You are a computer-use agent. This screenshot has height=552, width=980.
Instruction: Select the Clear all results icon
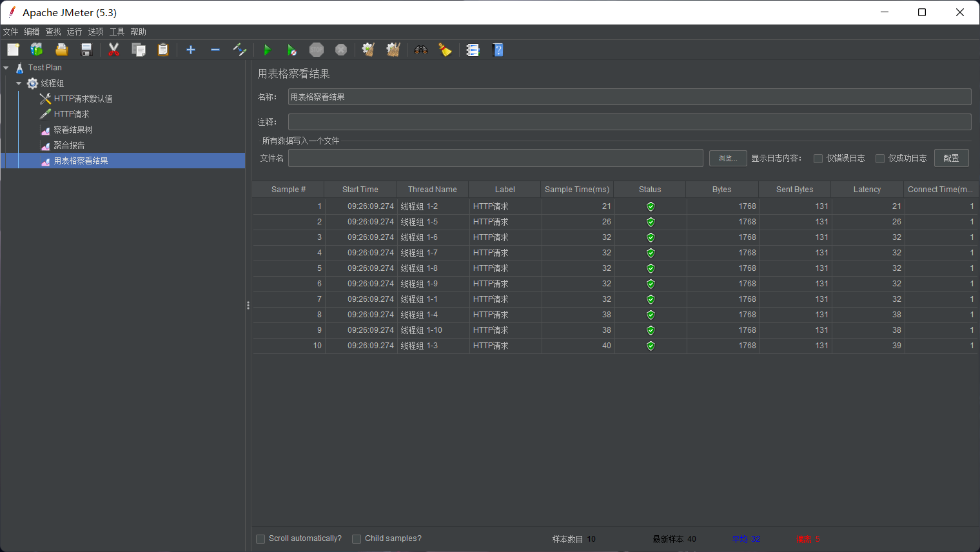click(393, 50)
